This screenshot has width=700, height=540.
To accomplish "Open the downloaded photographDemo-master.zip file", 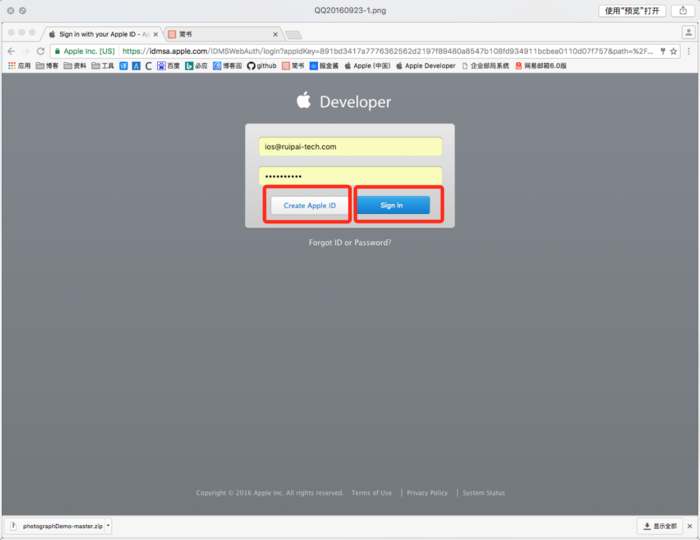I will (x=57, y=526).
